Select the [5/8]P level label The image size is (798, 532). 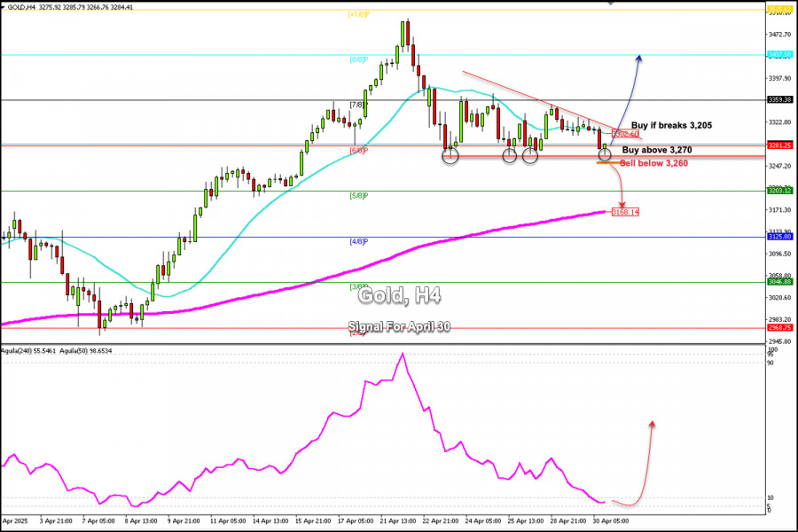pyautogui.click(x=359, y=195)
